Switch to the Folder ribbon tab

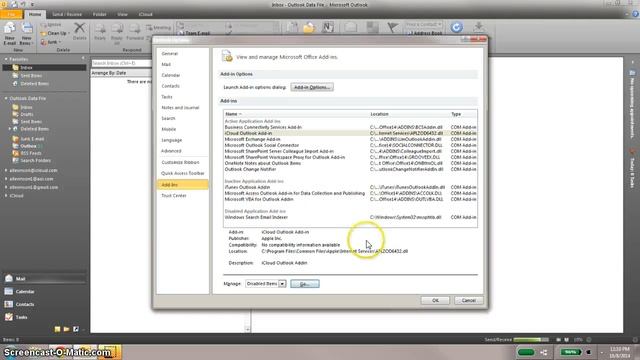click(100, 14)
